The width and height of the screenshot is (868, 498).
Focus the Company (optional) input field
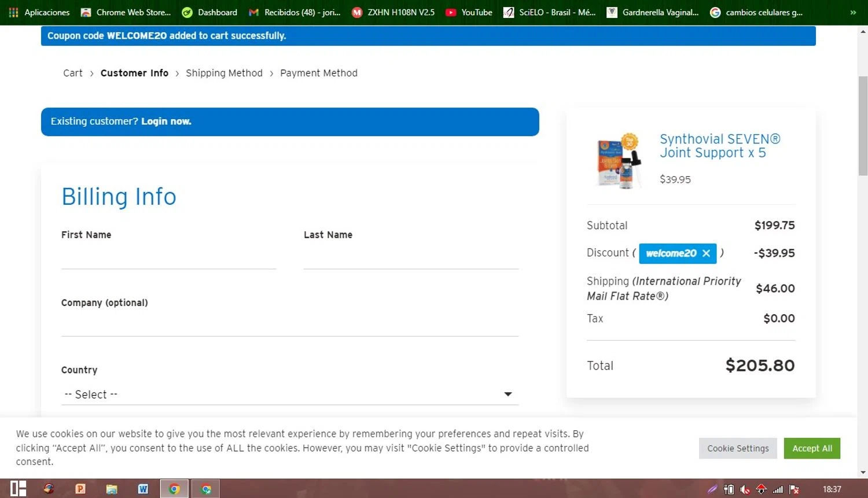(290, 324)
